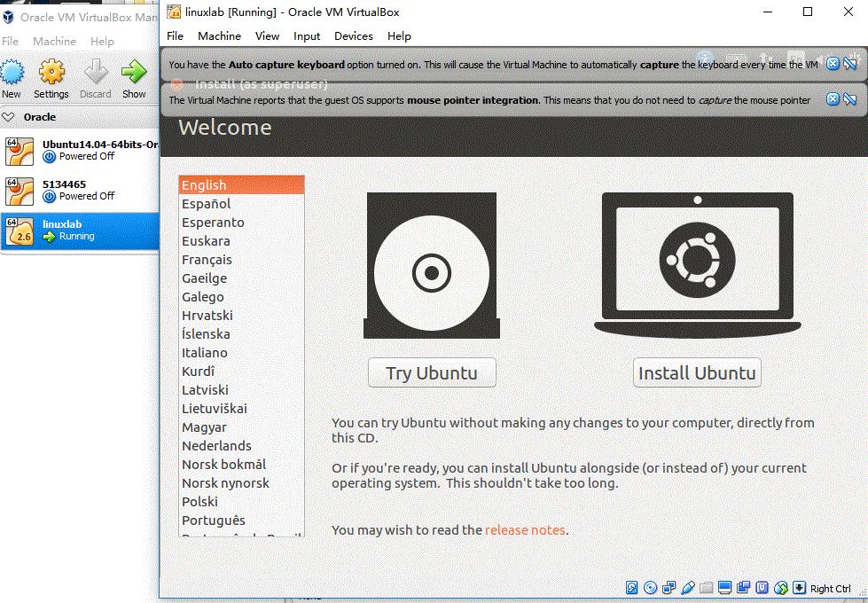The image size is (868, 603).
Task: Select English in the language list
Action: (241, 185)
